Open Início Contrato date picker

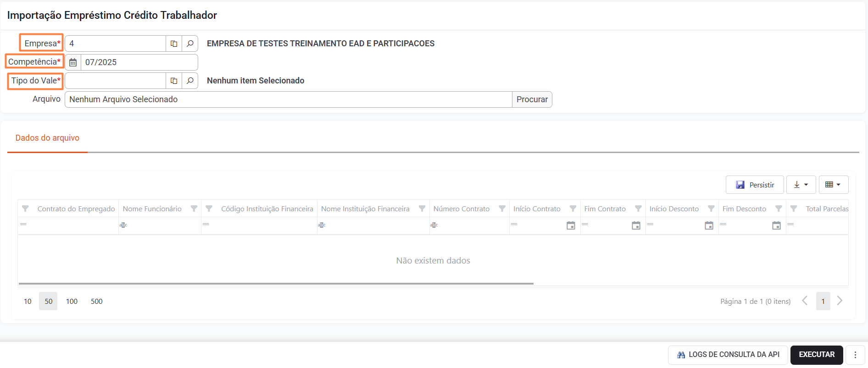(571, 225)
